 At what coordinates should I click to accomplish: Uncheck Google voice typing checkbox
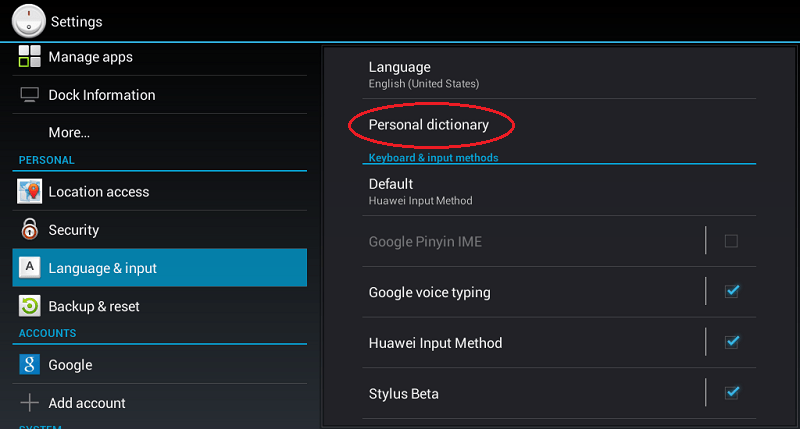point(732,291)
